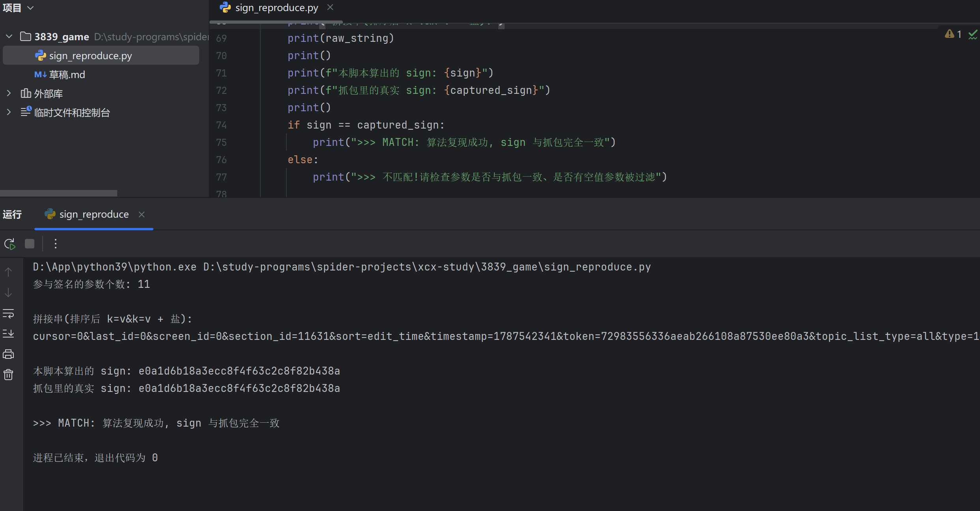Select the sign_reproduce run tab

pyautogui.click(x=94, y=214)
